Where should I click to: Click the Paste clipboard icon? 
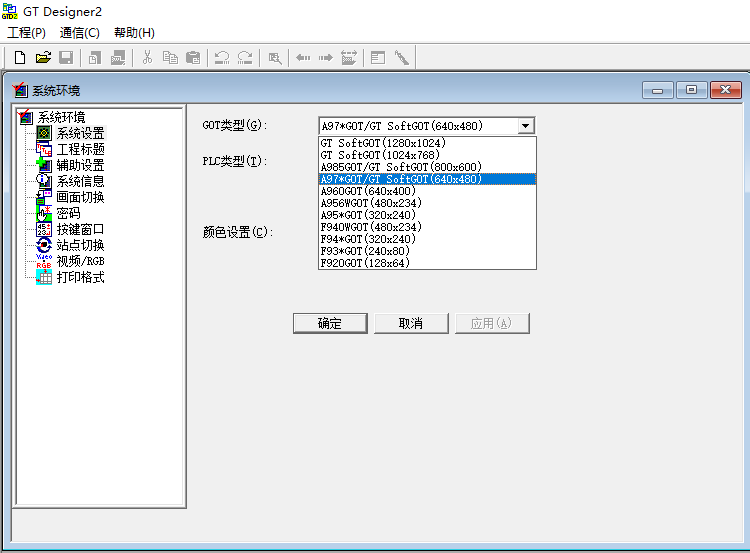[193, 58]
